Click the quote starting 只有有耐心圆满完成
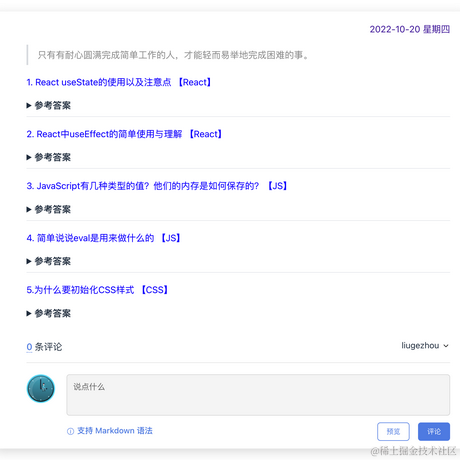Screen dimensions: 460x460 coord(173,55)
